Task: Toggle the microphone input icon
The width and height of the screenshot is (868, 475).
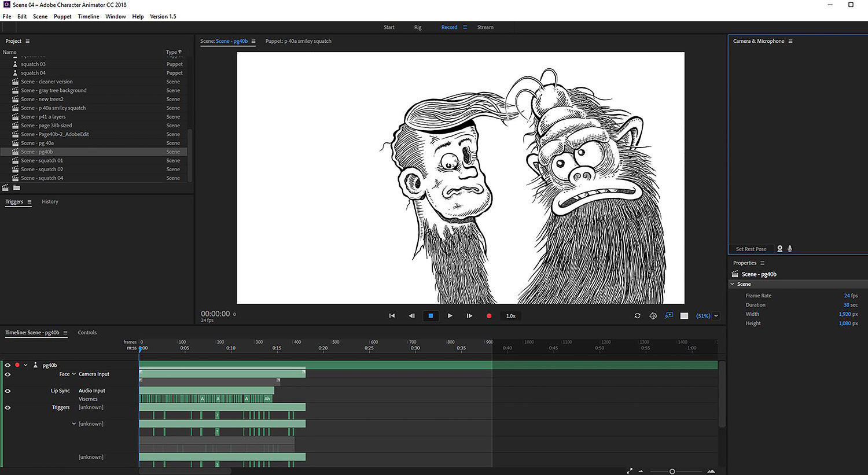Action: (790, 249)
